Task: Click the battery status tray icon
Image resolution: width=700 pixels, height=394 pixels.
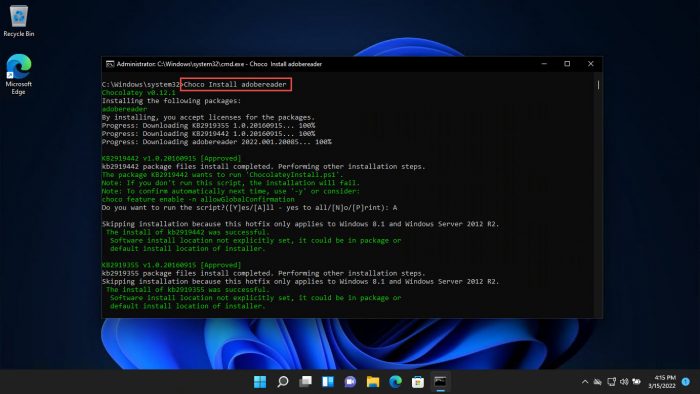Action: (x=637, y=382)
